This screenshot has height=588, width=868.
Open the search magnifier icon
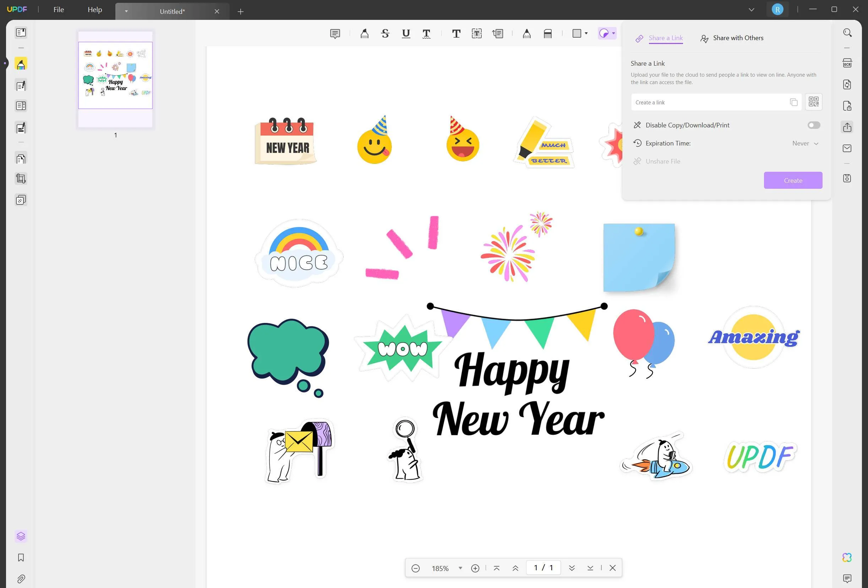pos(847,33)
